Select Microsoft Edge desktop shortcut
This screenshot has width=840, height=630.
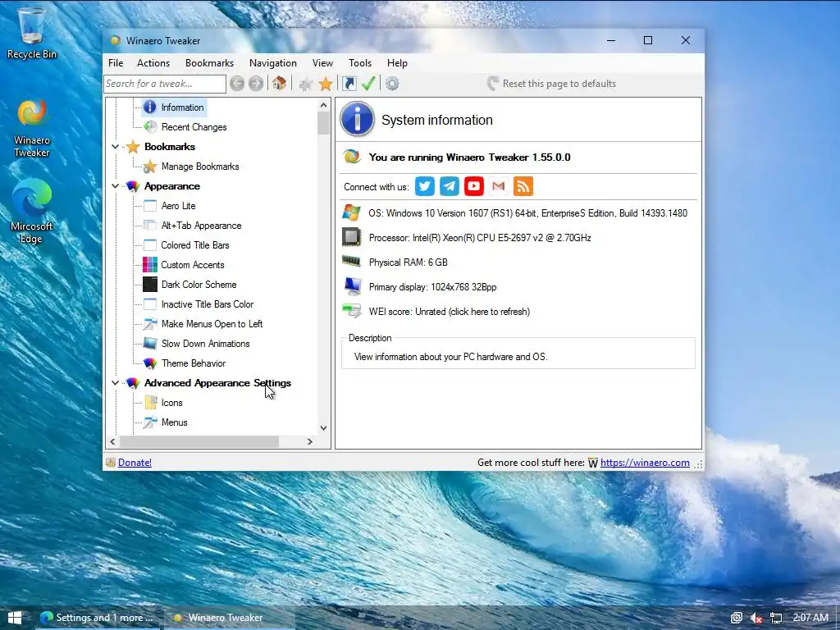point(32,212)
